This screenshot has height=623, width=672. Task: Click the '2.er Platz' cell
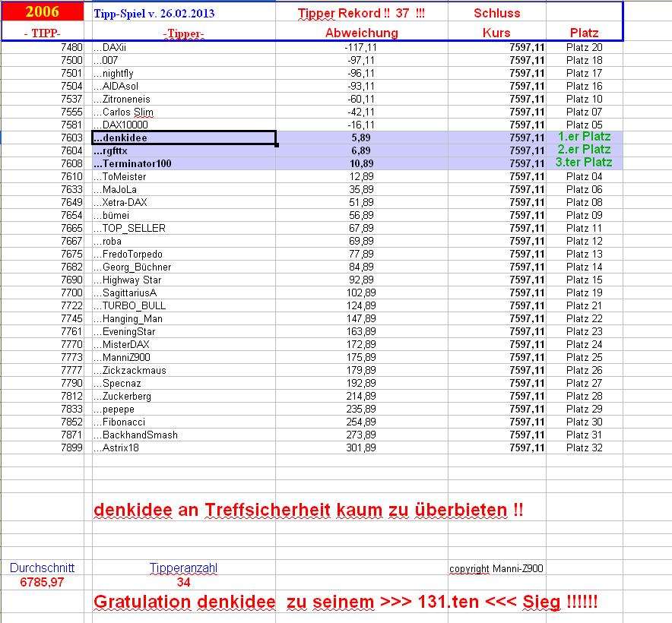584,150
